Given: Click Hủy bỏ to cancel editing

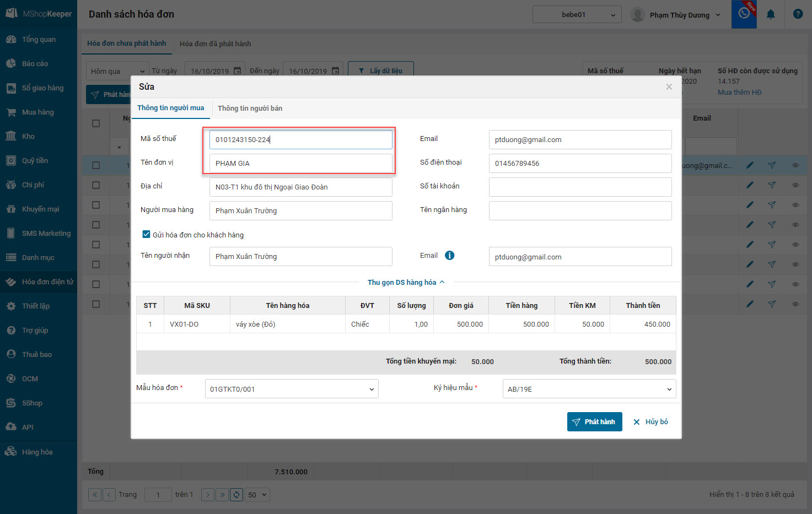Looking at the screenshot, I should click(650, 422).
